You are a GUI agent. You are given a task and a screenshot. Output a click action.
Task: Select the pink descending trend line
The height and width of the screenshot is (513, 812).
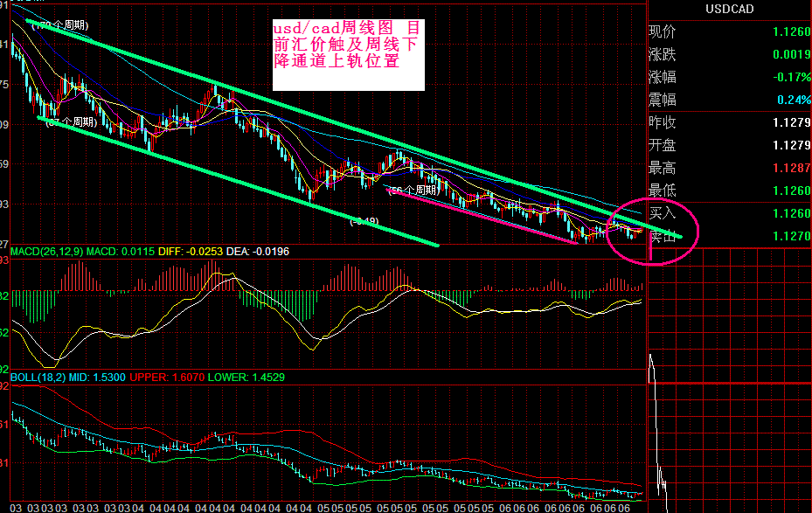coord(482,216)
